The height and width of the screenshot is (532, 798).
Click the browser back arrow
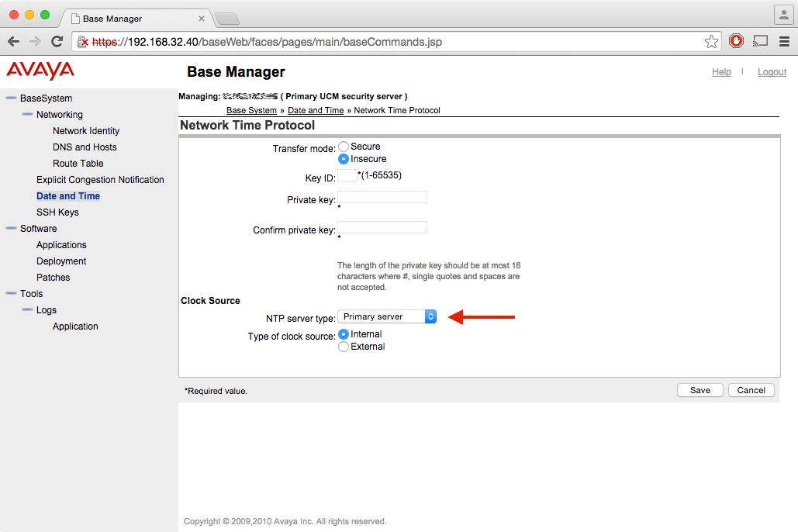click(x=14, y=42)
